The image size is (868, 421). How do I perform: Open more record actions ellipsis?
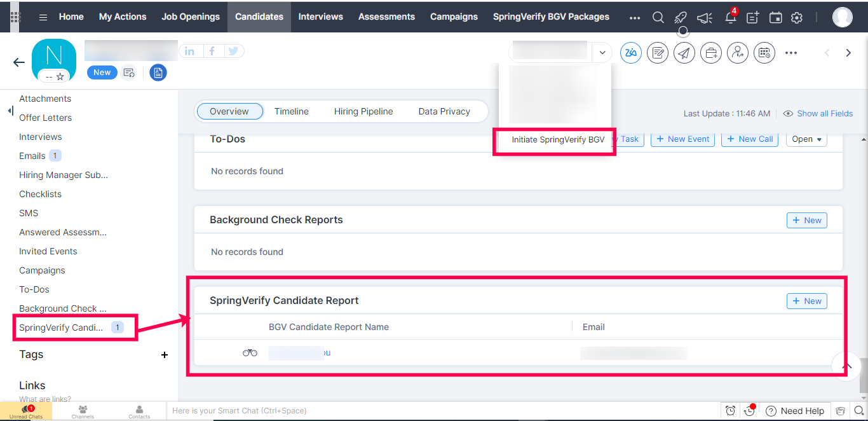coord(791,53)
